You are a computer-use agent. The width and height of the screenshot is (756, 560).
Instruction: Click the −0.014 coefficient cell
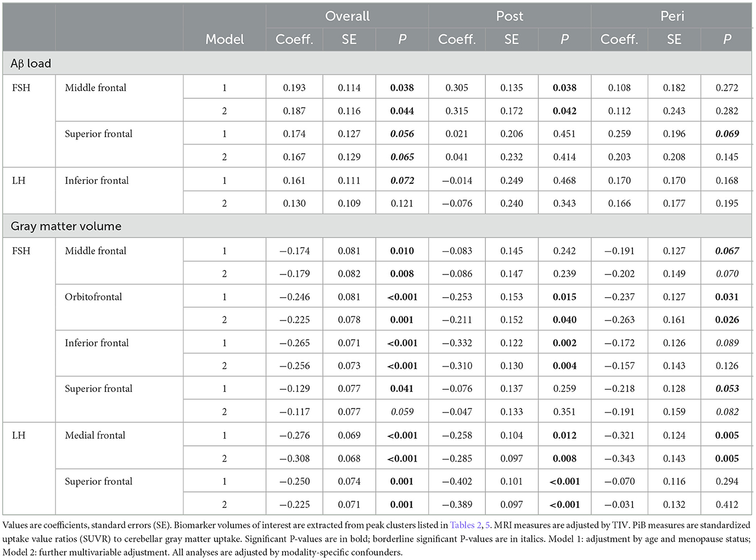coord(457,181)
